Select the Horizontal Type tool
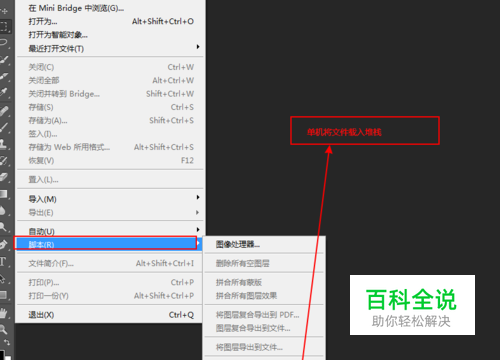Screen dimensions: 500x360 [x=4, y=261]
